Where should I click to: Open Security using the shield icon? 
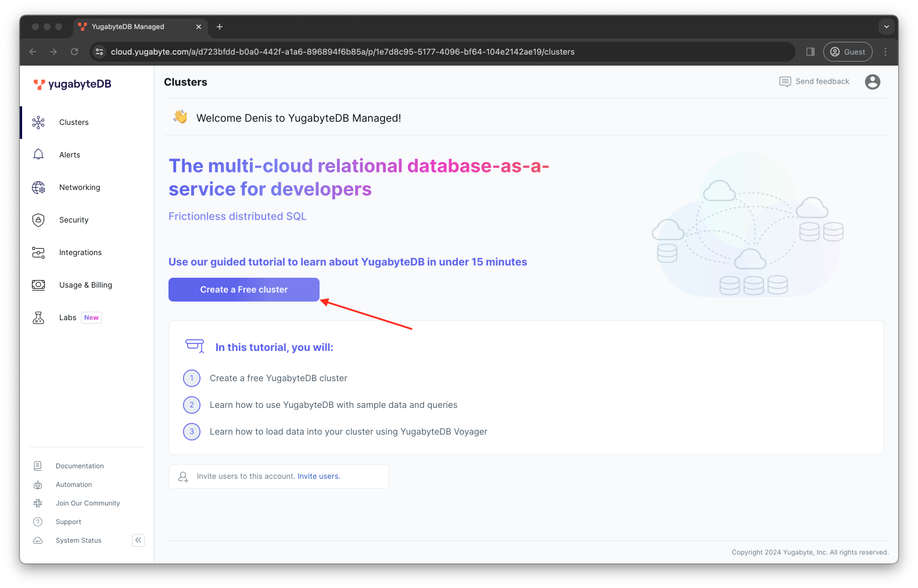pyautogui.click(x=38, y=220)
